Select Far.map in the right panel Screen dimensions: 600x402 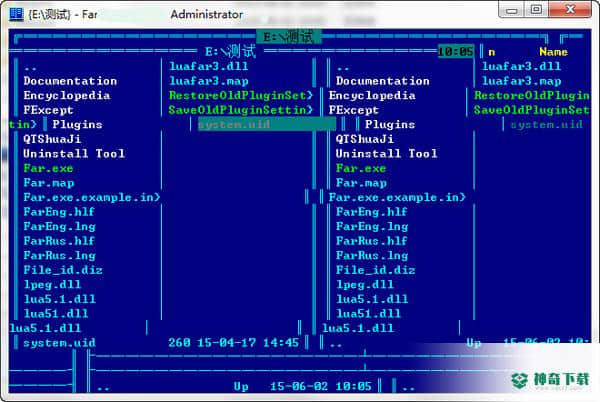(361, 183)
